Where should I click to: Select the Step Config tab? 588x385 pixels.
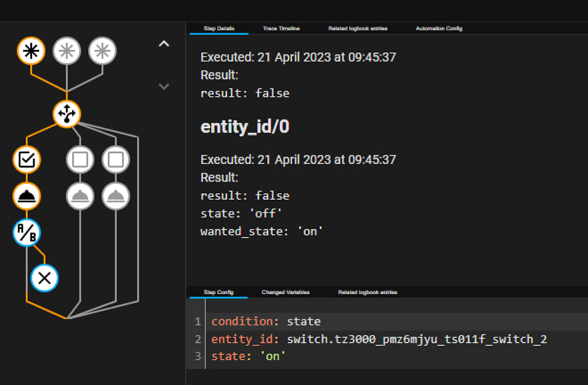tap(219, 292)
